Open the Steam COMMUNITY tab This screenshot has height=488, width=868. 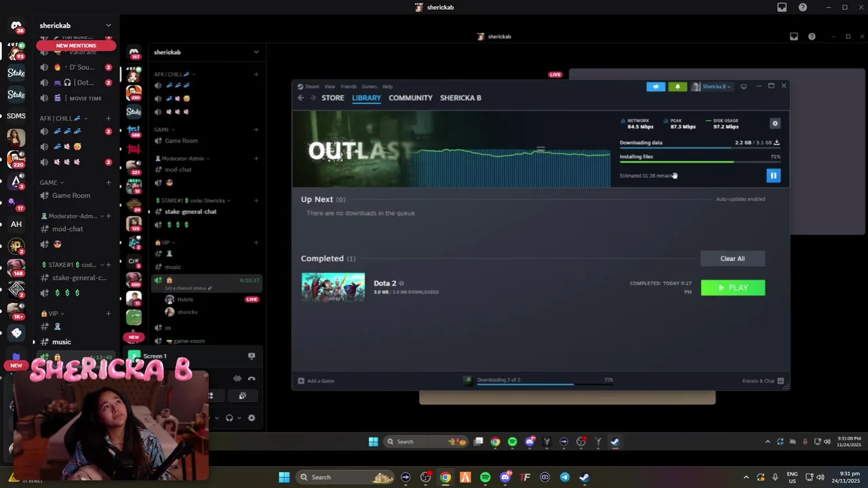[x=410, y=98]
